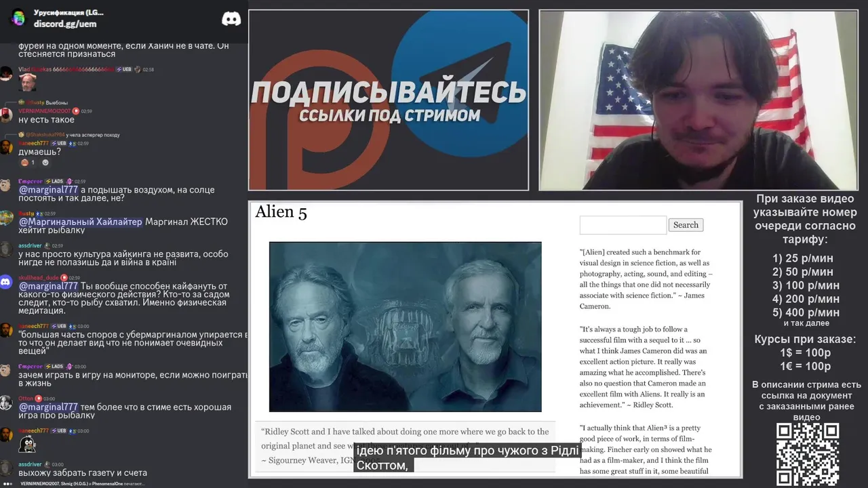This screenshot has width=868, height=488.
Task: Click the @Маргинальный Хайлайтер mention
Action: pos(81,222)
